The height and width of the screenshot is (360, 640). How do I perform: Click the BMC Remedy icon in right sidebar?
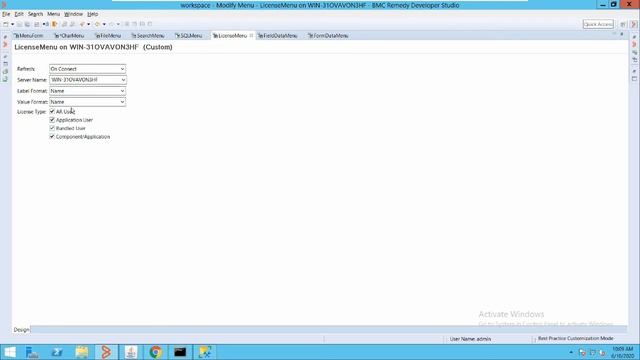tap(634, 44)
